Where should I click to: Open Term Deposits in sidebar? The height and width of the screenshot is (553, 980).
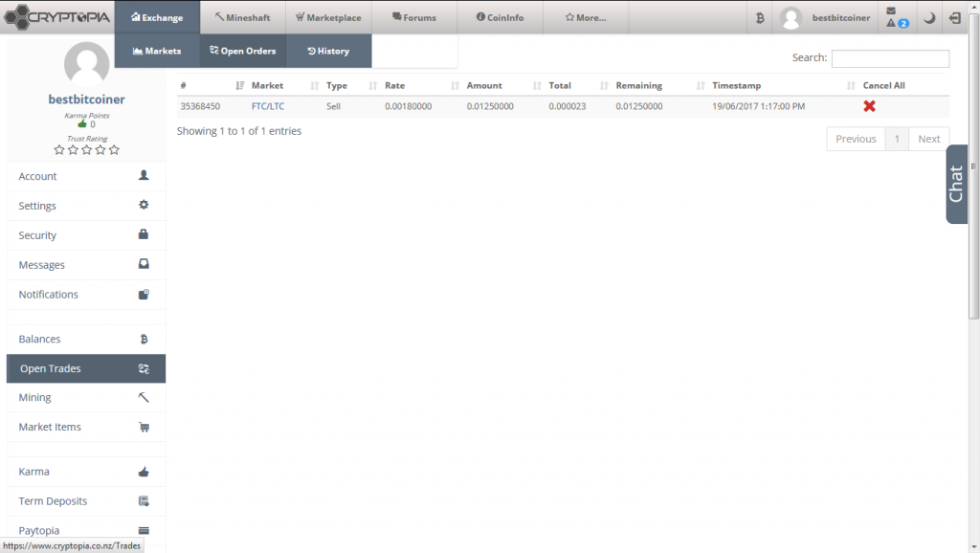pos(86,500)
